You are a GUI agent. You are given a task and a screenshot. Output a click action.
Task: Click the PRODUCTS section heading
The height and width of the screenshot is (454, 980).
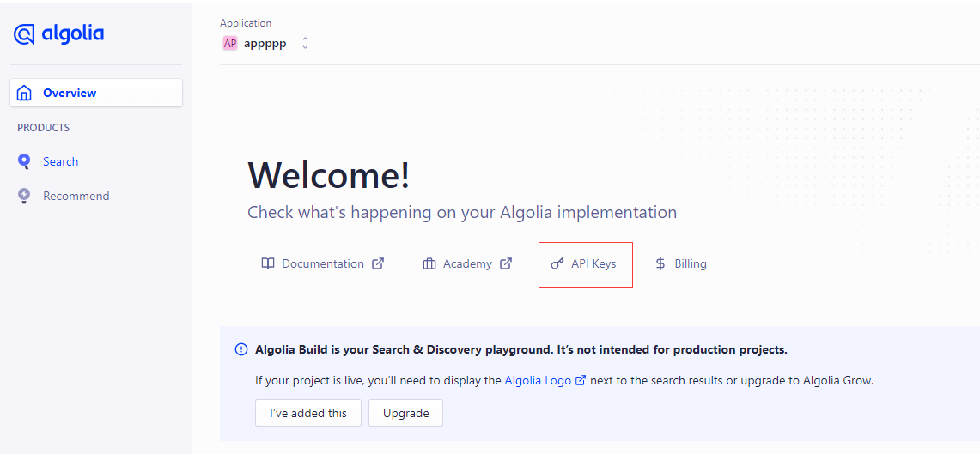(43, 127)
